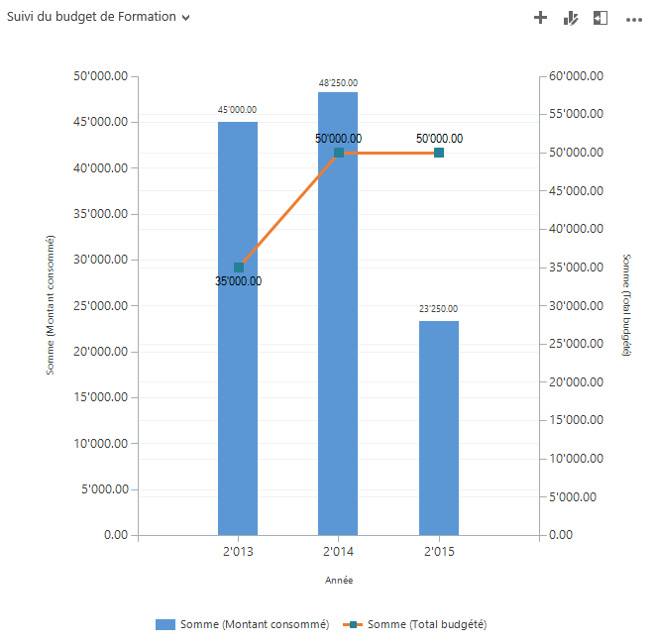Click the 23'250.00 bar value label

point(438,309)
